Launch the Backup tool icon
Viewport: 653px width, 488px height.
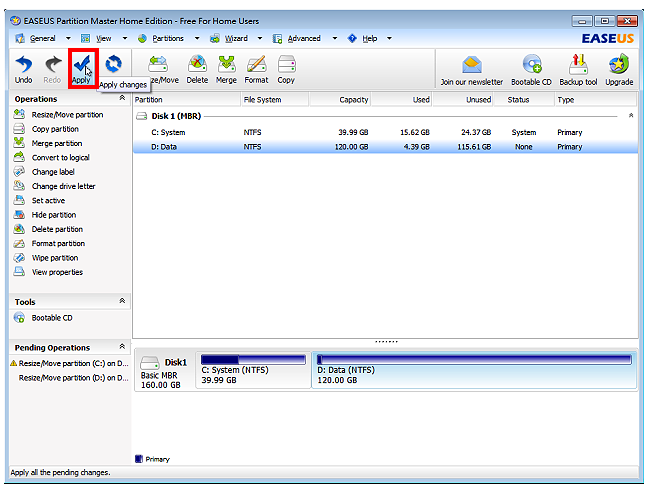click(578, 71)
